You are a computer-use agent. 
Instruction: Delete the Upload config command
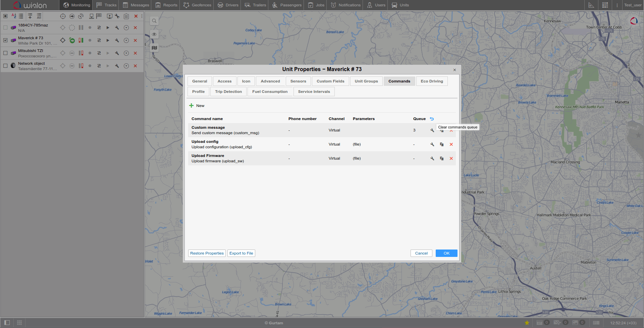[451, 145]
